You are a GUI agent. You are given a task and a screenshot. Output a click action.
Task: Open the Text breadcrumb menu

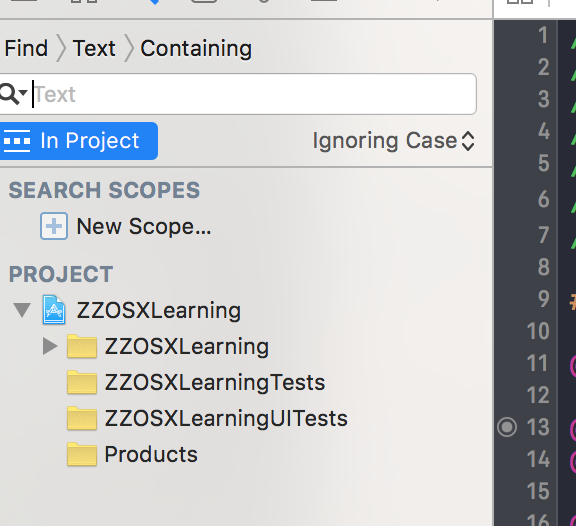coord(94,48)
